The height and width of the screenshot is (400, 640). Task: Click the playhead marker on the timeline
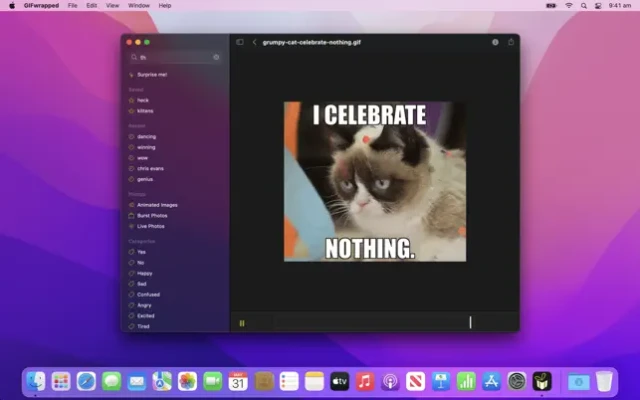[470, 322]
